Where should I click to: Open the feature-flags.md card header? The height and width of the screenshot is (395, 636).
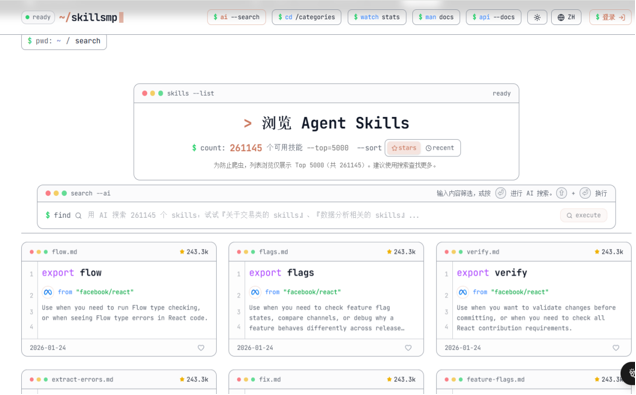(x=534, y=380)
